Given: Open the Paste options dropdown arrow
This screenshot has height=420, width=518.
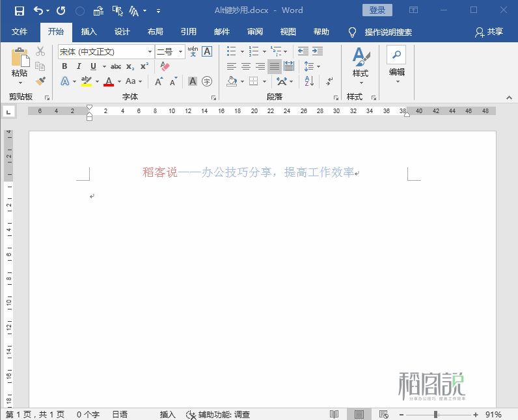Looking at the screenshot, I should [x=20, y=83].
